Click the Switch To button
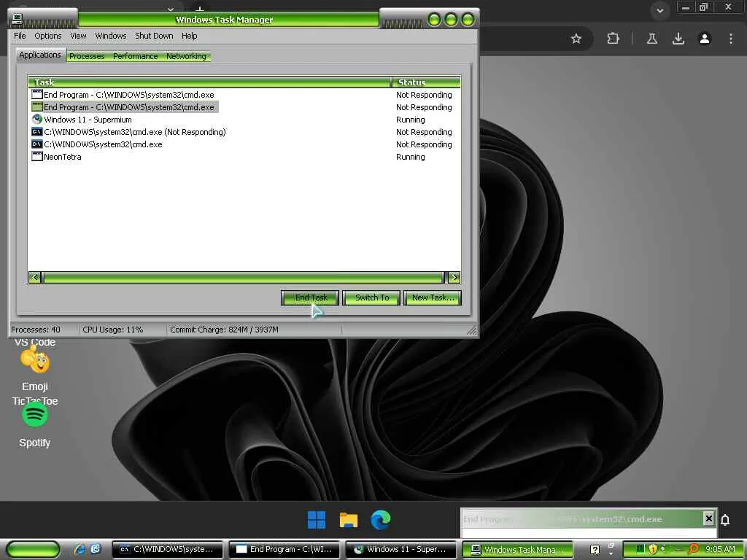 tap(371, 297)
